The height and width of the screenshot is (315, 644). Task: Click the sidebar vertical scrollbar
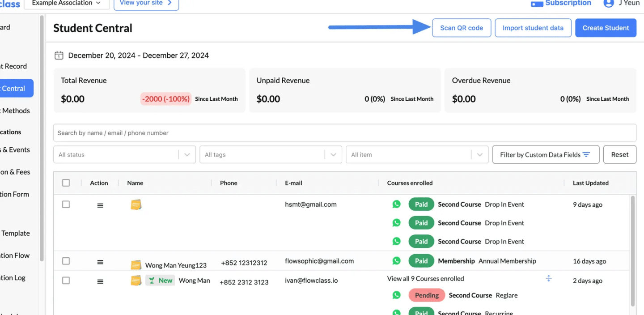point(42,139)
